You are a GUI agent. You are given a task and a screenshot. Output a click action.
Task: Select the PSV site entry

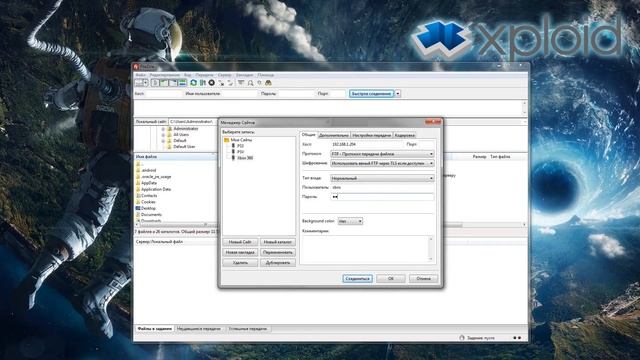pos(240,152)
